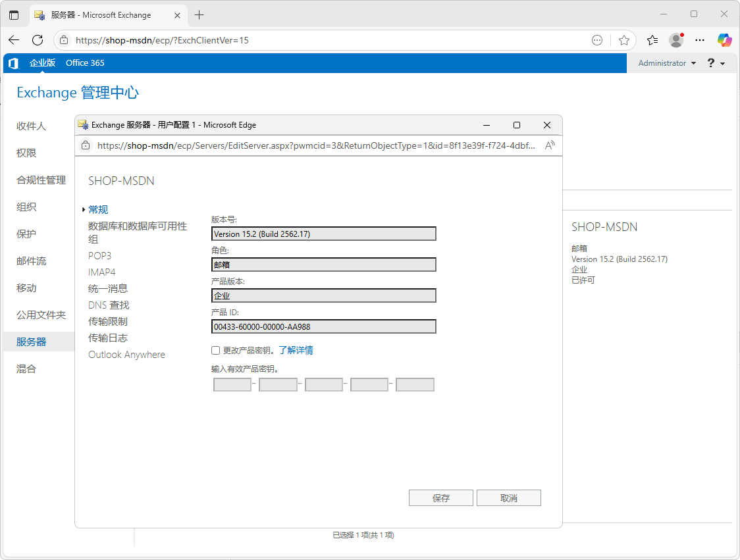Click '已许可' text in details pane
Screen dimensions: 740x560
pos(583,280)
